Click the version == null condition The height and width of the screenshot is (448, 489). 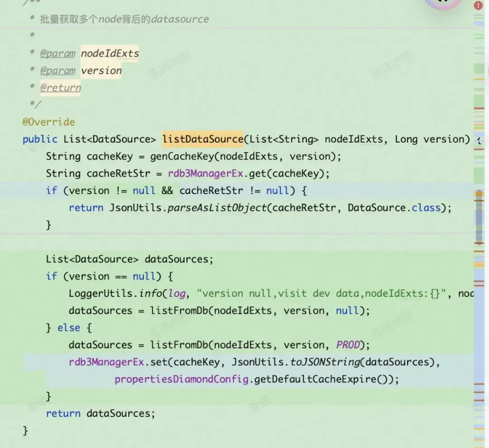point(112,276)
